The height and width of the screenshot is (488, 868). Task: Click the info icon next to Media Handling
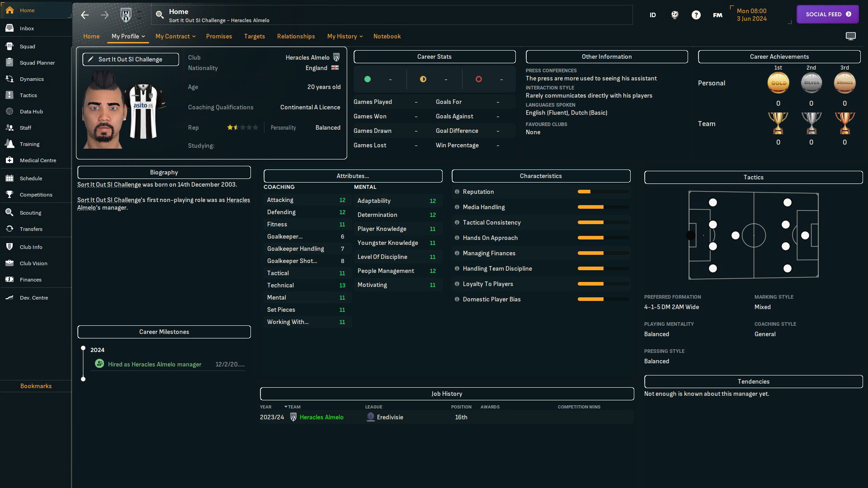pos(457,207)
